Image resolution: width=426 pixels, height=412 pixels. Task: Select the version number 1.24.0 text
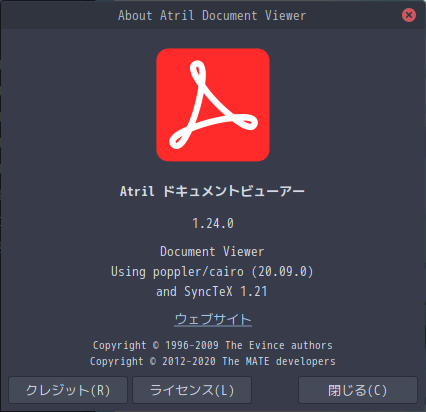pyautogui.click(x=213, y=223)
